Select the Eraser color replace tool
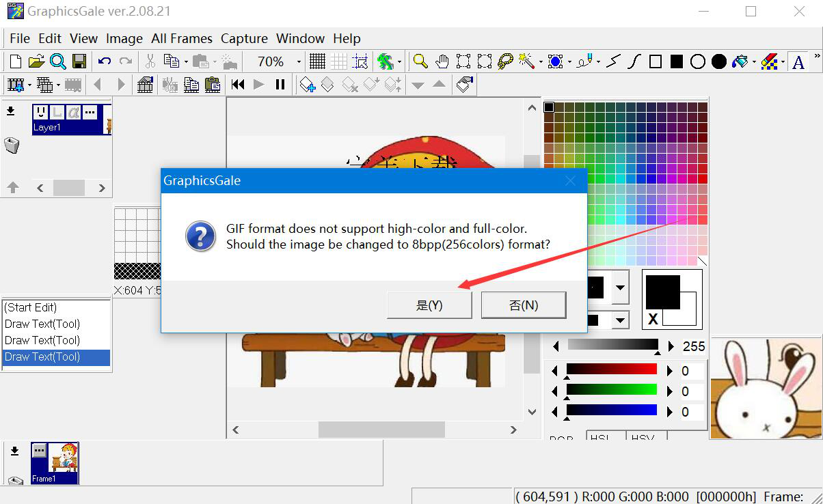This screenshot has width=823, height=504. pos(770,62)
